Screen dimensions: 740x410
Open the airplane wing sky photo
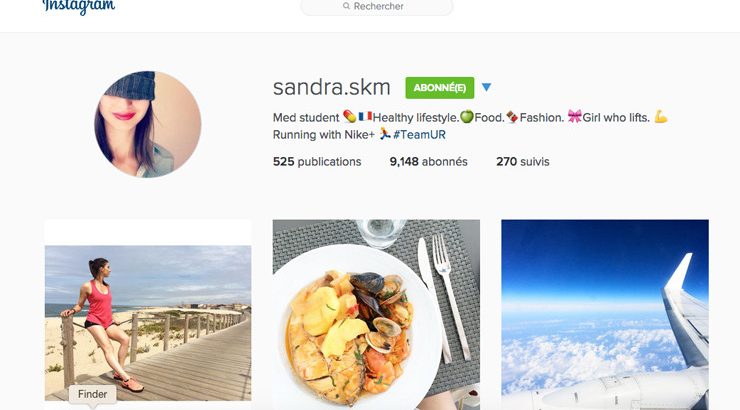pyautogui.click(x=605, y=314)
